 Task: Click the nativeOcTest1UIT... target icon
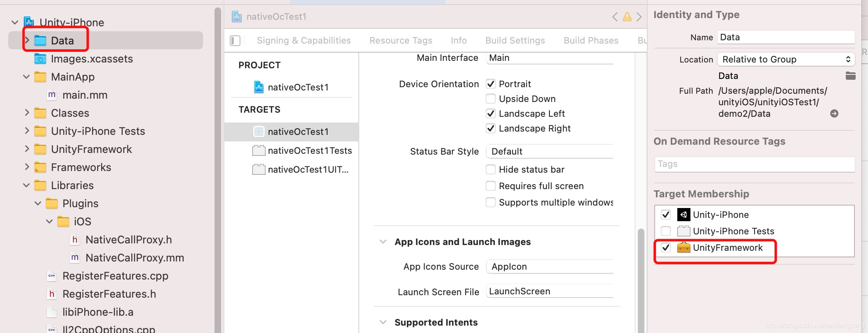259,169
